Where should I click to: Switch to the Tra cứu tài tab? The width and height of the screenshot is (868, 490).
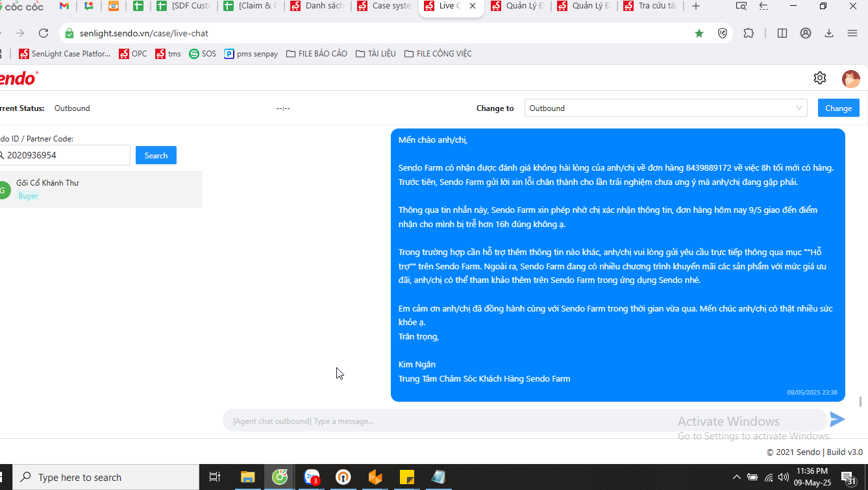(x=650, y=6)
